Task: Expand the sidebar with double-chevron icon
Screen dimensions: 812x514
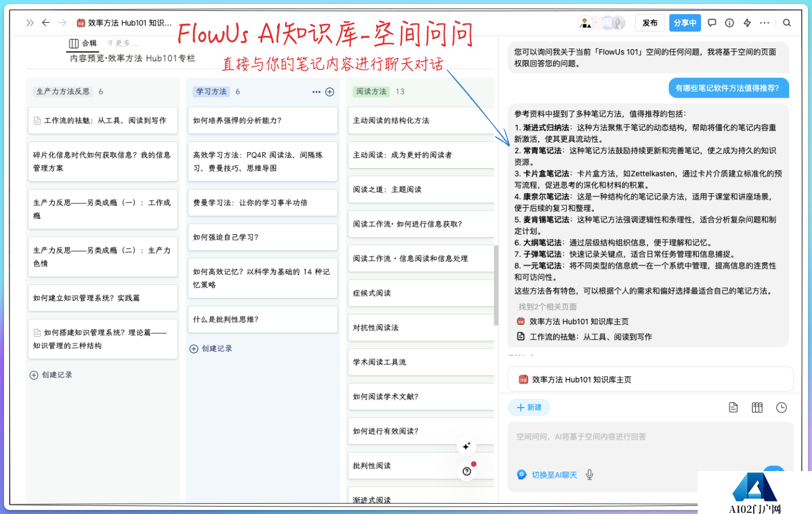Action: 30,23
